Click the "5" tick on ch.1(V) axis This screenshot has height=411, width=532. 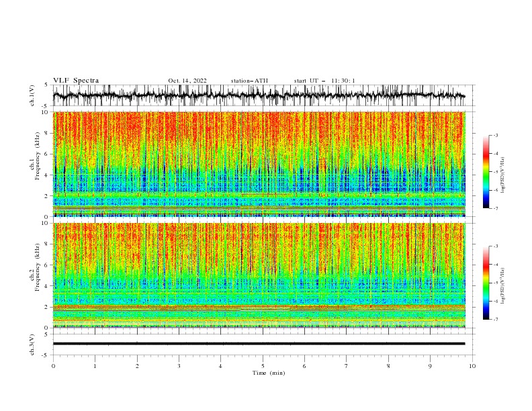(47, 85)
